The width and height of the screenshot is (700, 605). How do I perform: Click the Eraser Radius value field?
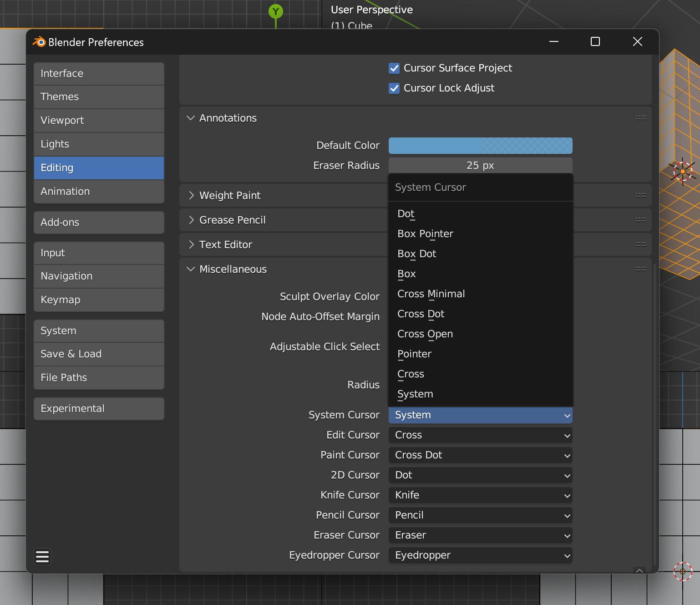pyautogui.click(x=480, y=166)
